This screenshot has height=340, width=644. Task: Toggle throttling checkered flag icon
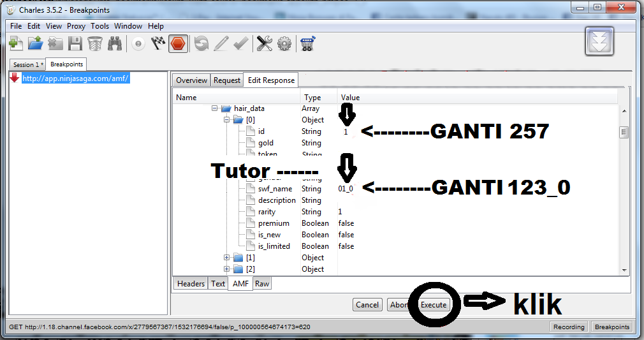[158, 43]
